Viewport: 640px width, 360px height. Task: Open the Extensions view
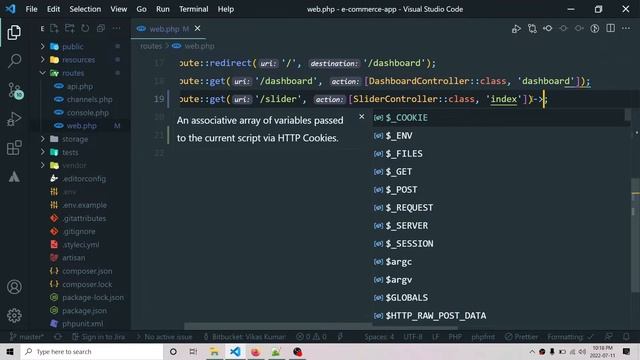pos(14,148)
